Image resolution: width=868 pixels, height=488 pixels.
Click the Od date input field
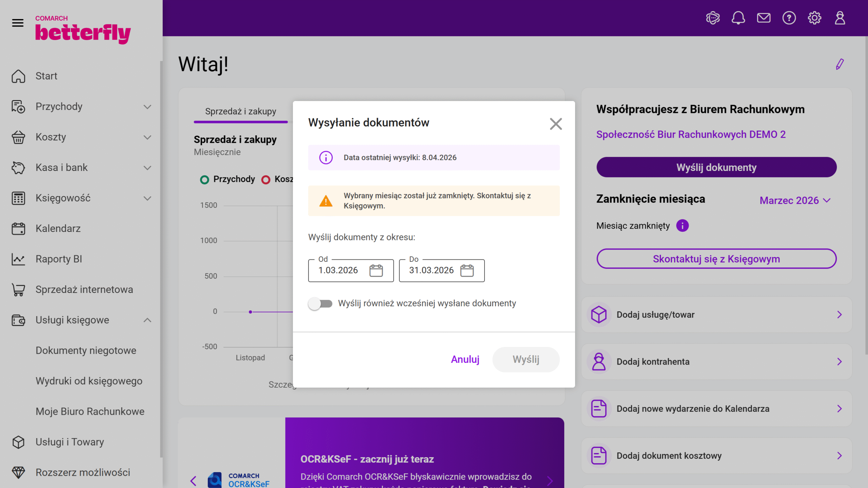338,271
